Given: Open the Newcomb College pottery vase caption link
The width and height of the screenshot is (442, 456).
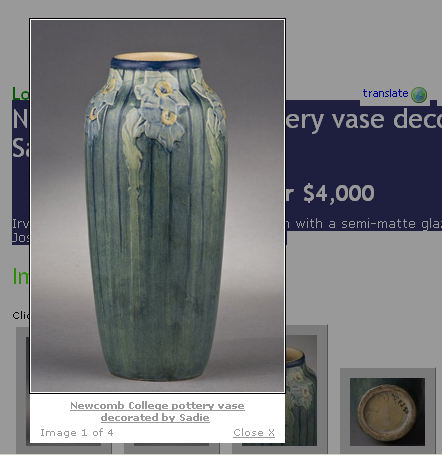Looking at the screenshot, I should (157, 411).
